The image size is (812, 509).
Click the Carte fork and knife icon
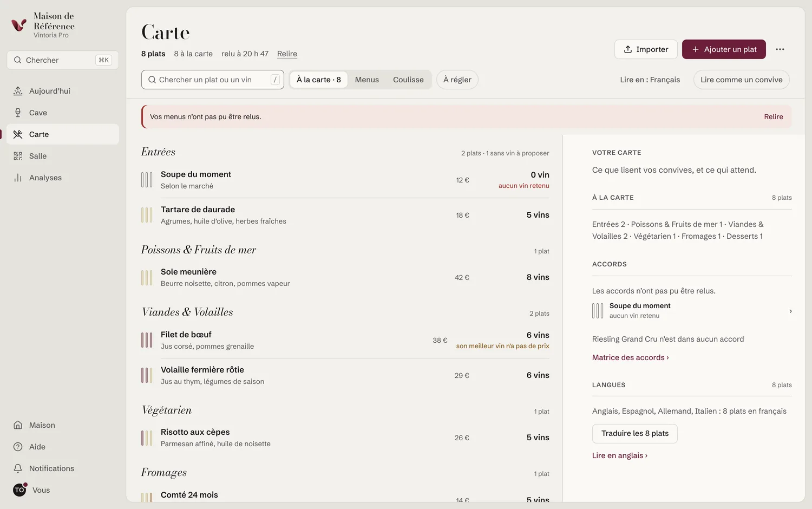(18, 134)
